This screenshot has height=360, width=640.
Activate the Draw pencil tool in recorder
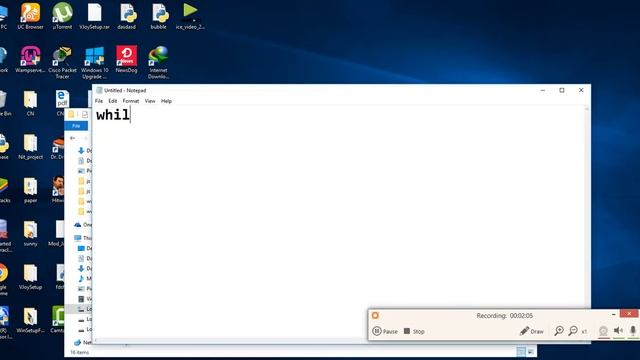531,331
